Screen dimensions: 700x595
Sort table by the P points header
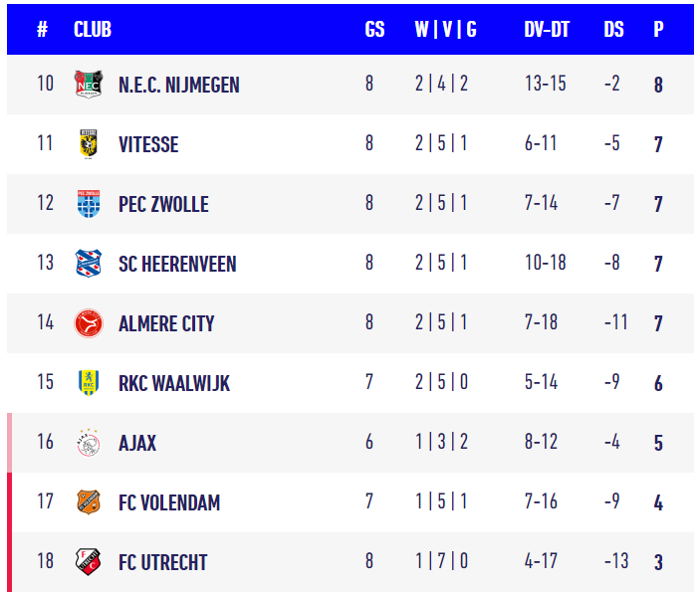coord(658,30)
